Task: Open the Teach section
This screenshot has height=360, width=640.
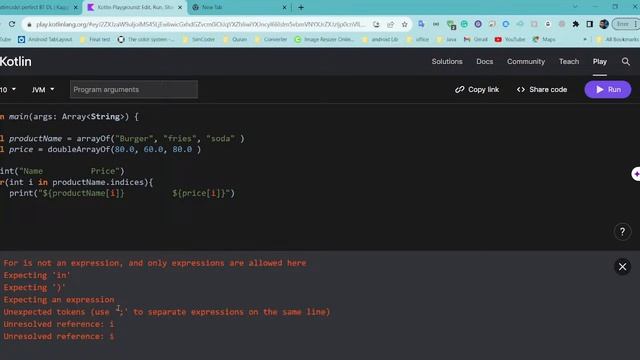Action: 569,62
